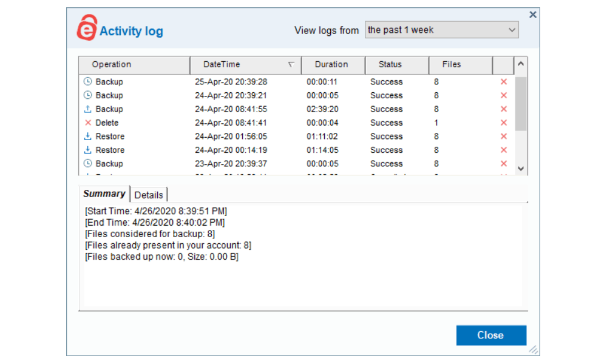Click the window resize grip corner
The width and height of the screenshot is (607, 364).
534,349
